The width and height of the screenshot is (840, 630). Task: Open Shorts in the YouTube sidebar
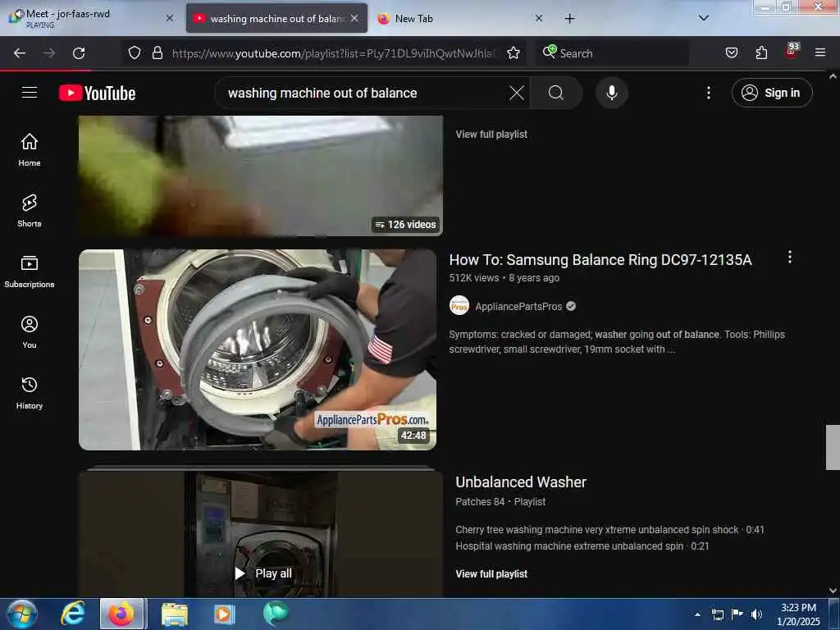click(x=30, y=211)
